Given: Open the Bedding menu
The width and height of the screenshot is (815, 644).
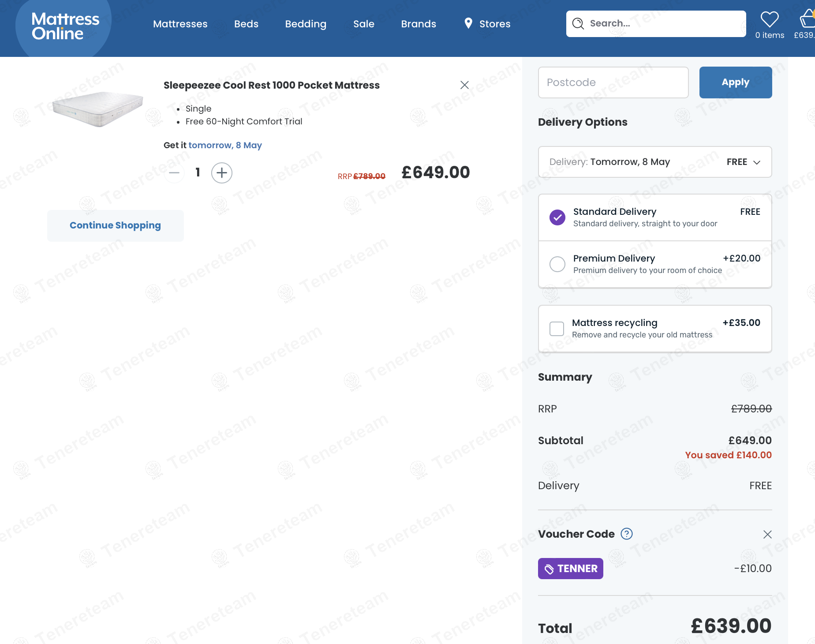Looking at the screenshot, I should 306,24.
